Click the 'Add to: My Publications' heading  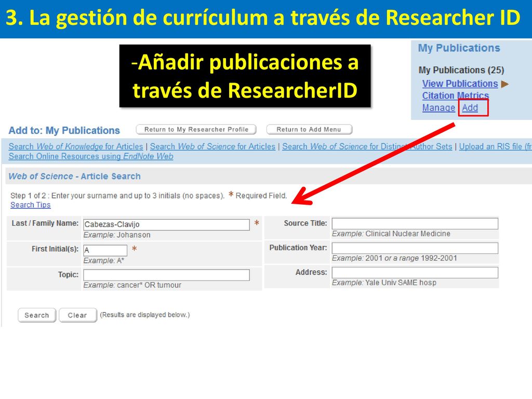(64, 130)
